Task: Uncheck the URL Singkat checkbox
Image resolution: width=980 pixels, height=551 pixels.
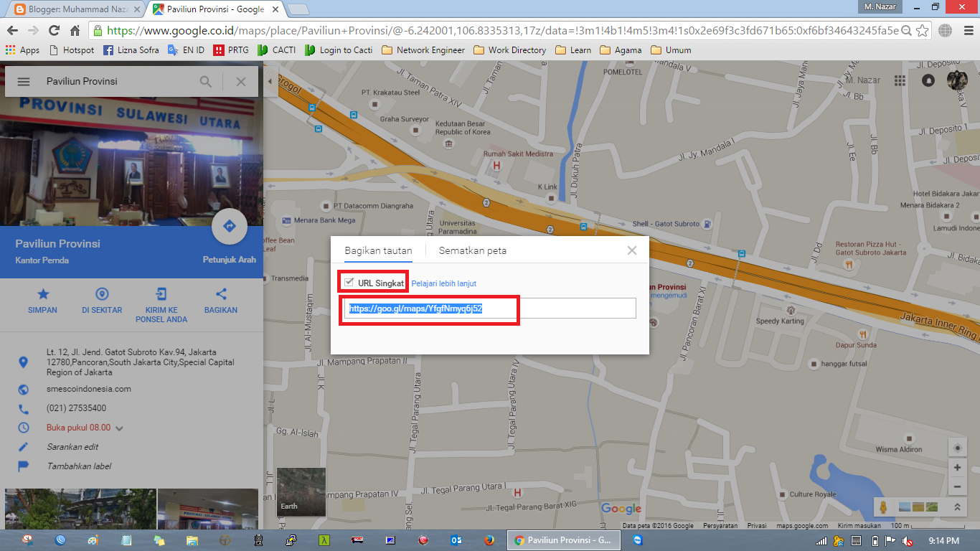Action: pyautogui.click(x=351, y=283)
